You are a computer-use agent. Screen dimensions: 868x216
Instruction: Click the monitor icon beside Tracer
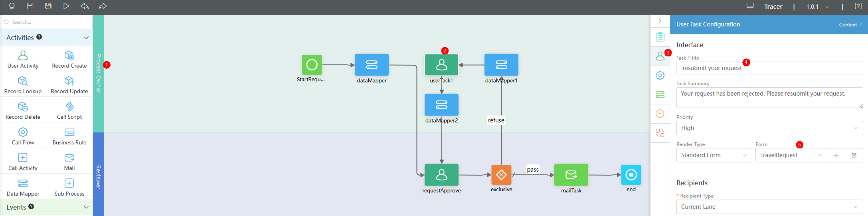[750, 6]
